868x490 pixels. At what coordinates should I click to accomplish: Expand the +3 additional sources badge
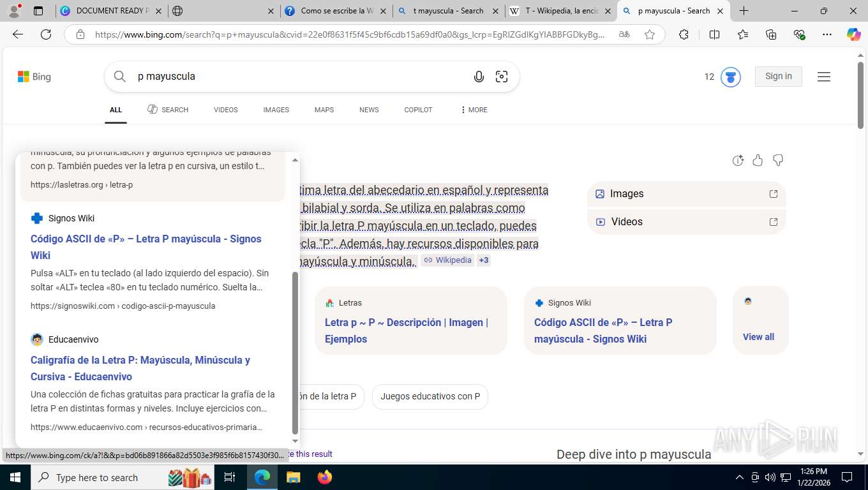pyautogui.click(x=484, y=260)
